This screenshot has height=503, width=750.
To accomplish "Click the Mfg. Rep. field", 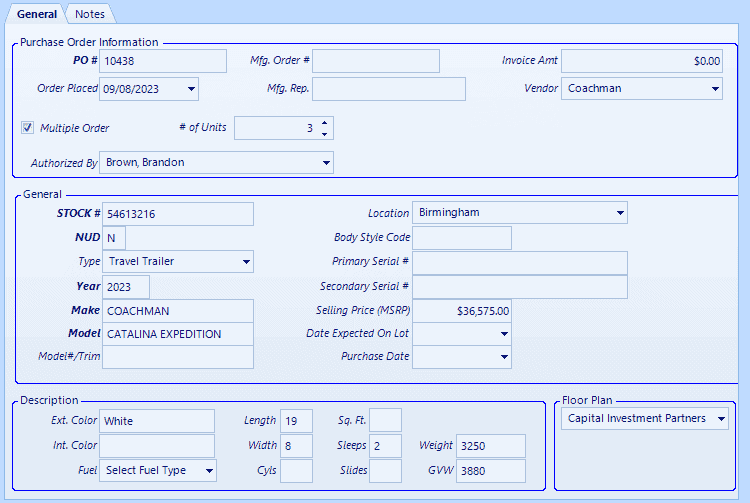I will pyautogui.click(x=389, y=89).
